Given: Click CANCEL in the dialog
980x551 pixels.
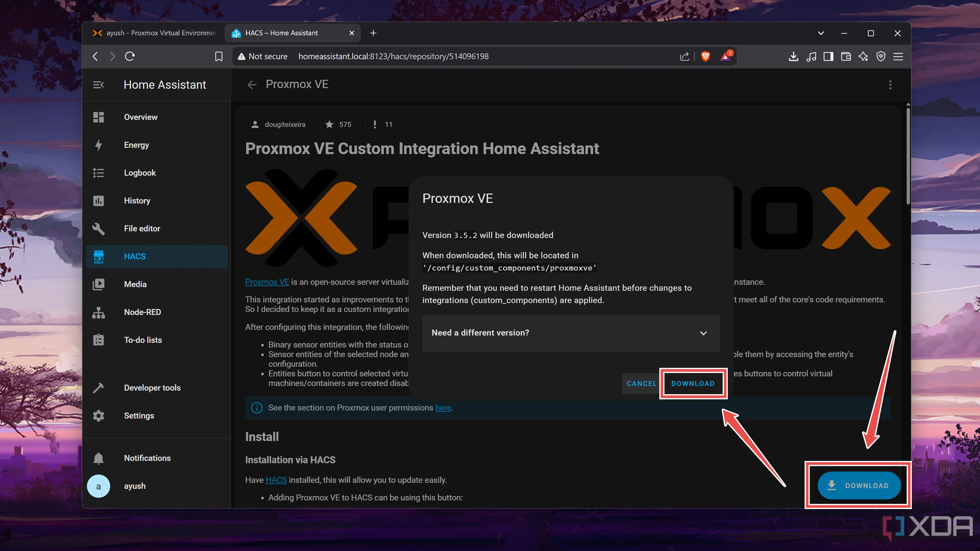Looking at the screenshot, I should click(641, 383).
